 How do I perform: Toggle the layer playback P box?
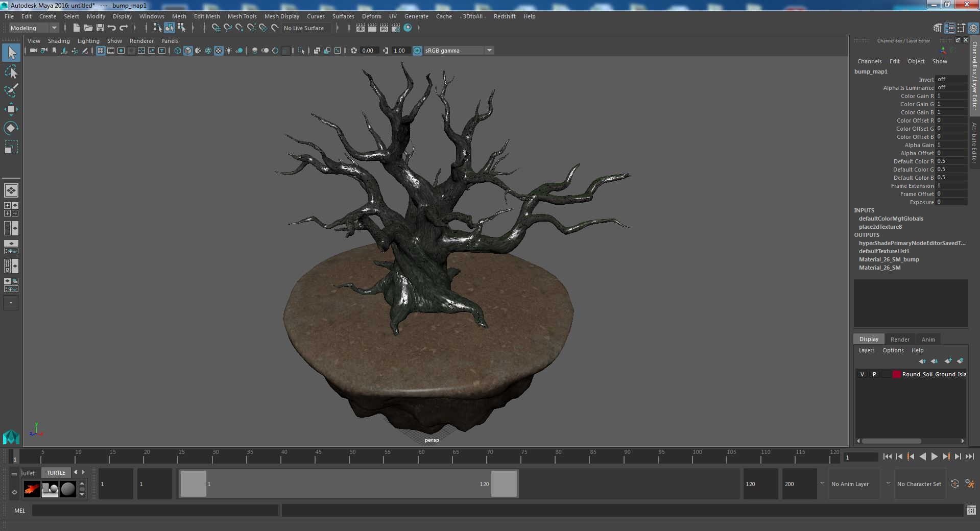click(x=874, y=374)
